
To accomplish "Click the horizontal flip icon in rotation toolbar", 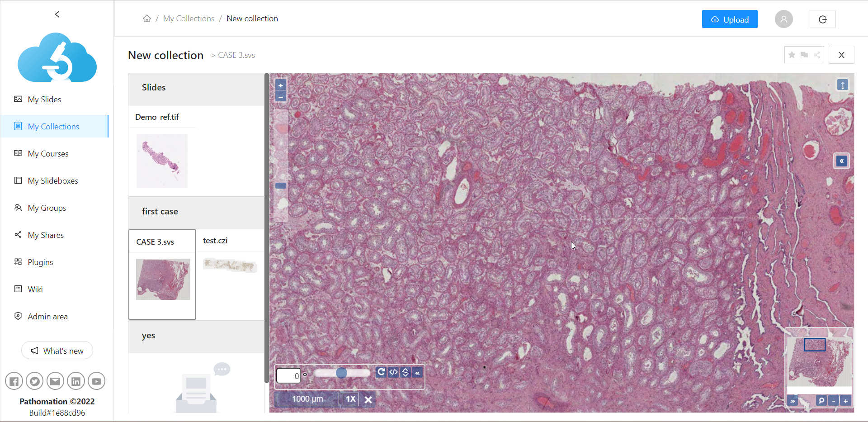I will coord(393,372).
